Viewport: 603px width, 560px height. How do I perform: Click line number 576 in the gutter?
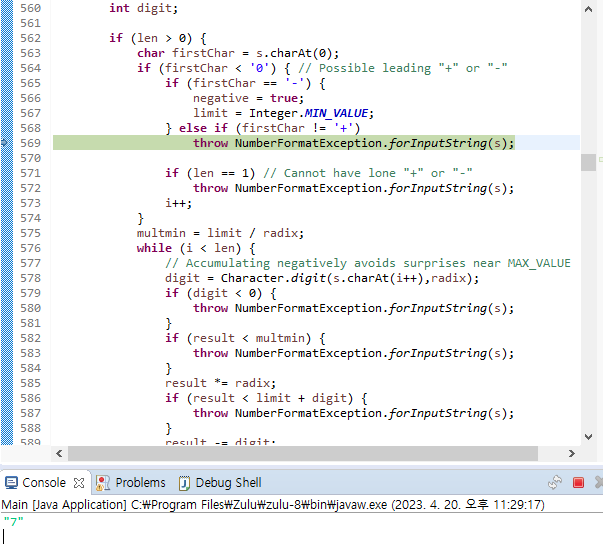coord(30,248)
